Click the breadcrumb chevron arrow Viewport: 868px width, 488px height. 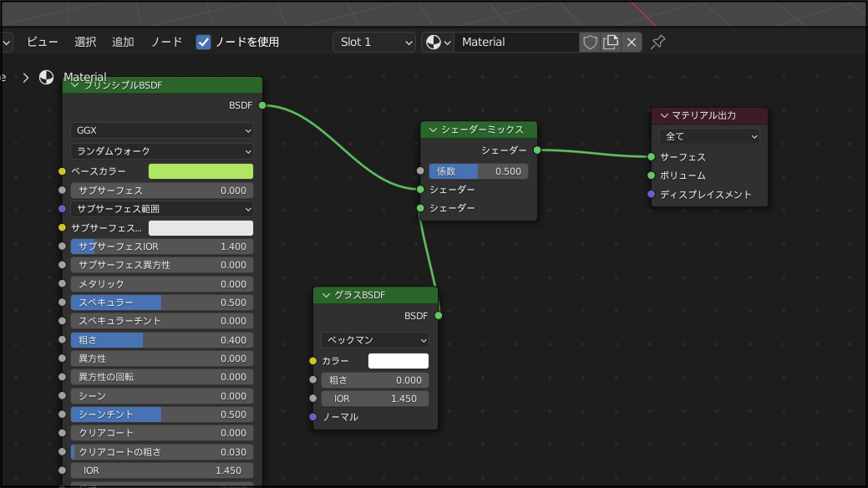pos(25,78)
